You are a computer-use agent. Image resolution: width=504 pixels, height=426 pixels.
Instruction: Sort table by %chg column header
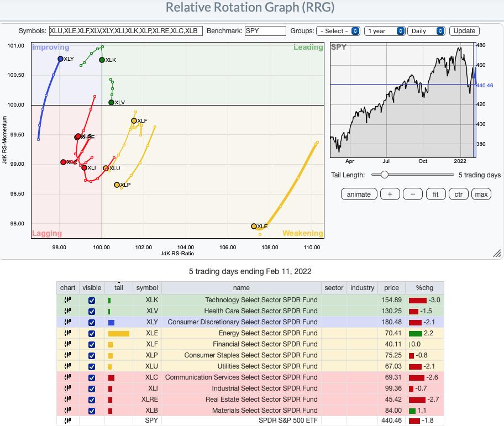(x=423, y=287)
